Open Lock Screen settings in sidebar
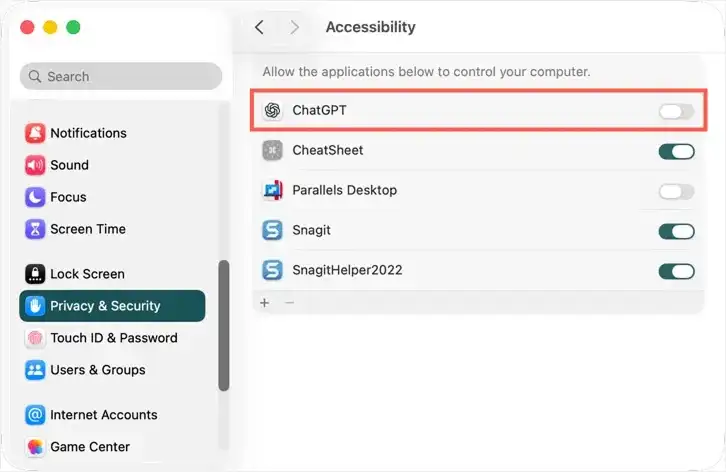The image size is (726, 472). click(x=88, y=274)
